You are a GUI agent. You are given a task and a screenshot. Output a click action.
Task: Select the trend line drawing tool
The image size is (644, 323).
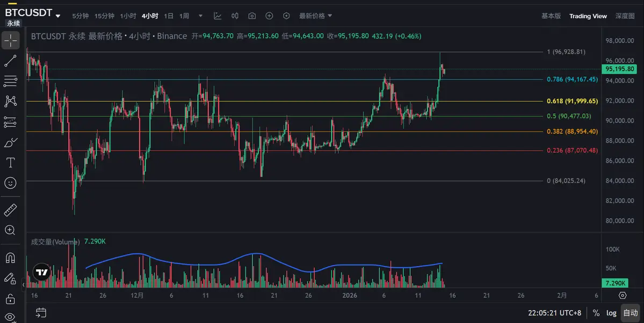pos(10,61)
